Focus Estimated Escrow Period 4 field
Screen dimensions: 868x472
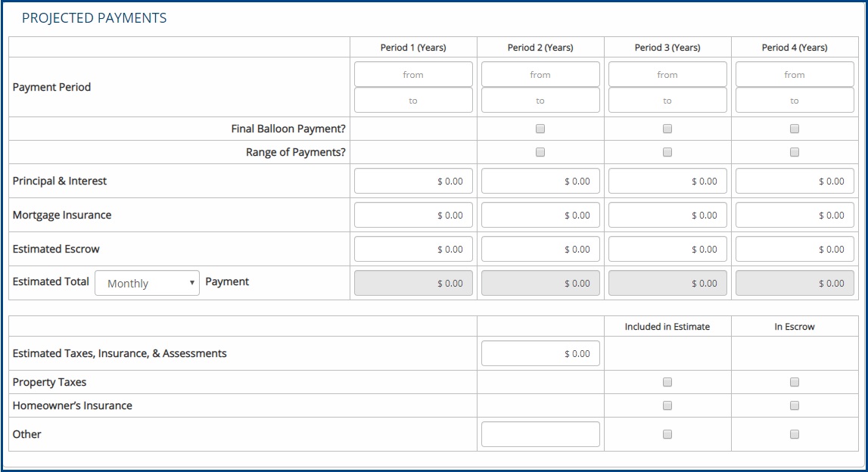click(x=795, y=249)
